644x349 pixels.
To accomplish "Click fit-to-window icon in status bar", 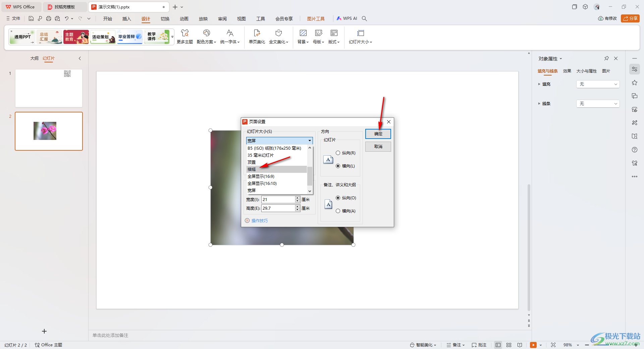I will [x=553, y=345].
